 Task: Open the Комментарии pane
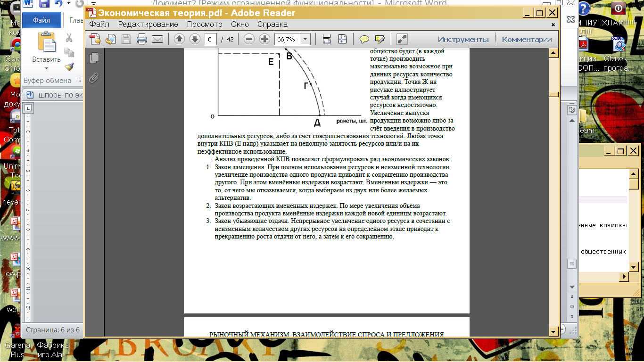527,39
